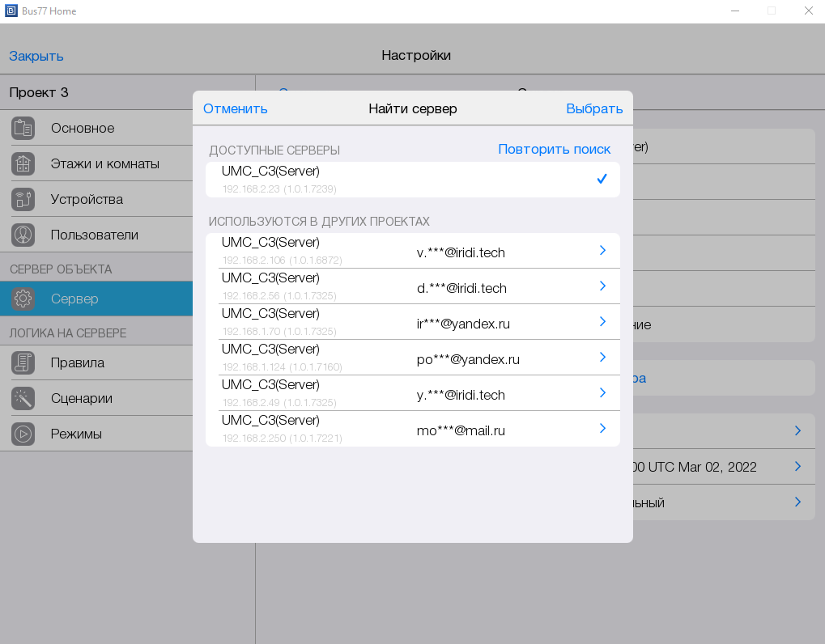Click the Сервер gear icon

click(23, 299)
